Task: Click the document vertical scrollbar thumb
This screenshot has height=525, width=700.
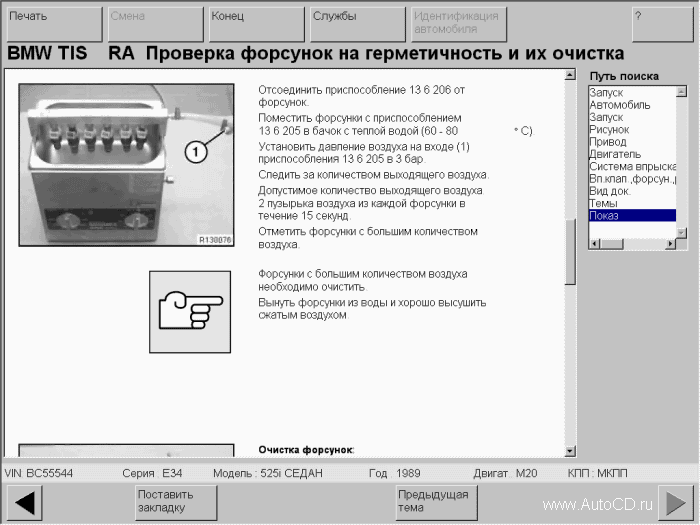Action: (570, 252)
